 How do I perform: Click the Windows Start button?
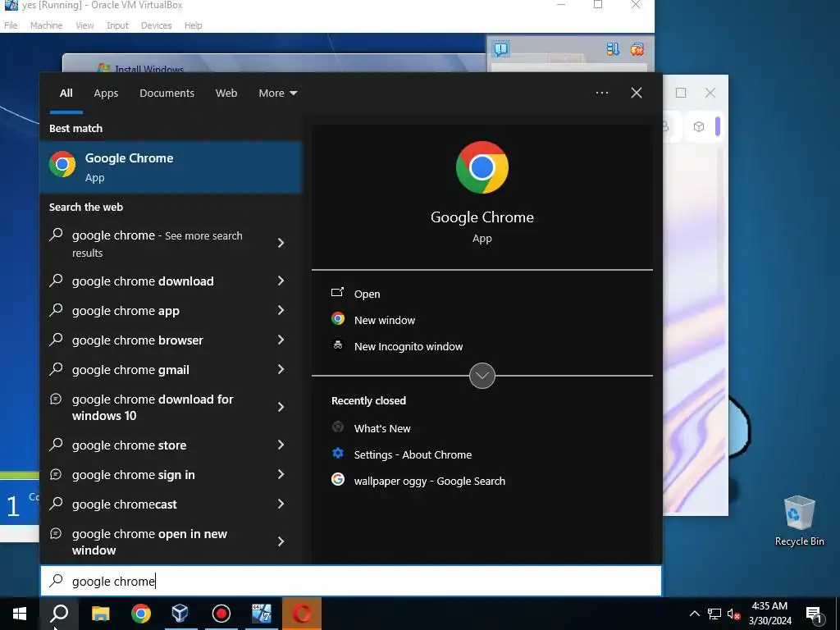click(20, 614)
